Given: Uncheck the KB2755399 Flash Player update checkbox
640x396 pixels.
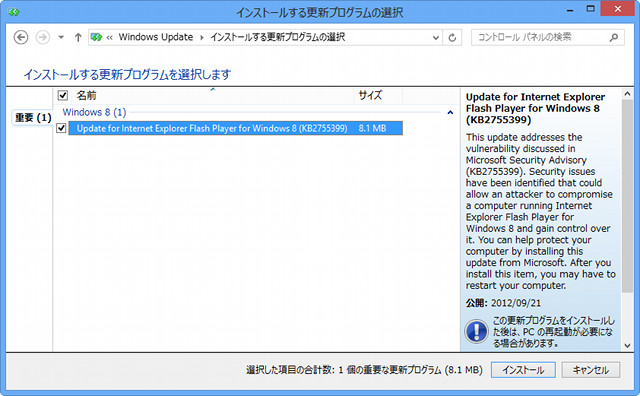Looking at the screenshot, I should [61, 128].
